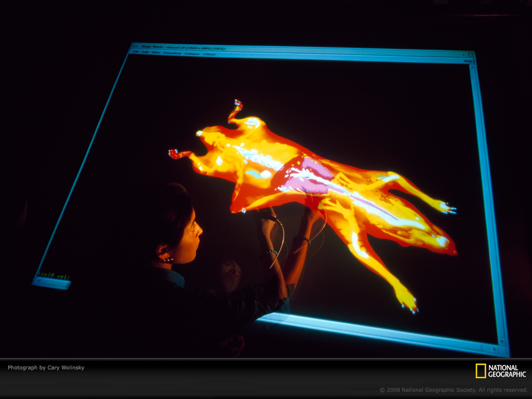This screenshot has height=399, width=532.
Task: Click the maximize square button in title bar
Action: pyautogui.click(x=470, y=55)
